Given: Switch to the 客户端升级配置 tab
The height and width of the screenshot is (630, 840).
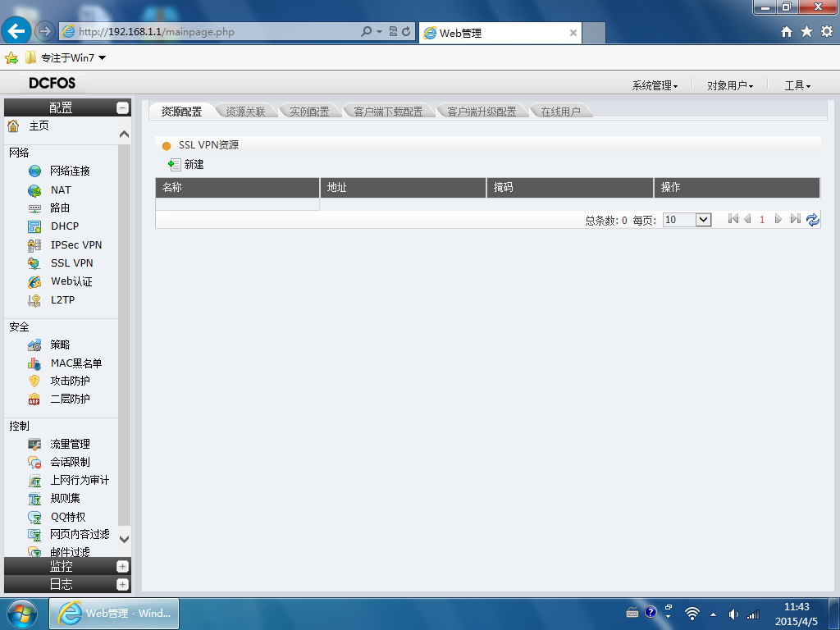Looking at the screenshot, I should point(482,112).
